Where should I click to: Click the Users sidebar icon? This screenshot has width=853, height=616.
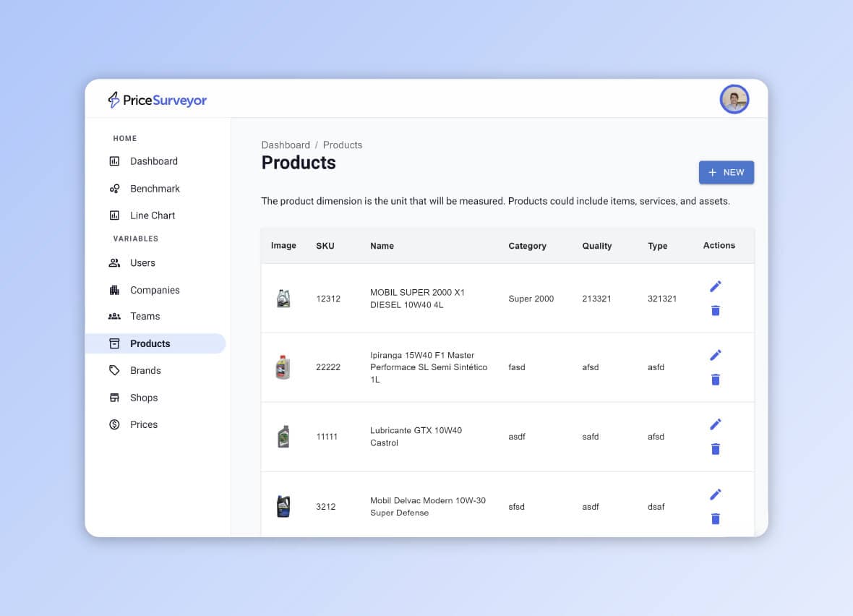coord(114,263)
